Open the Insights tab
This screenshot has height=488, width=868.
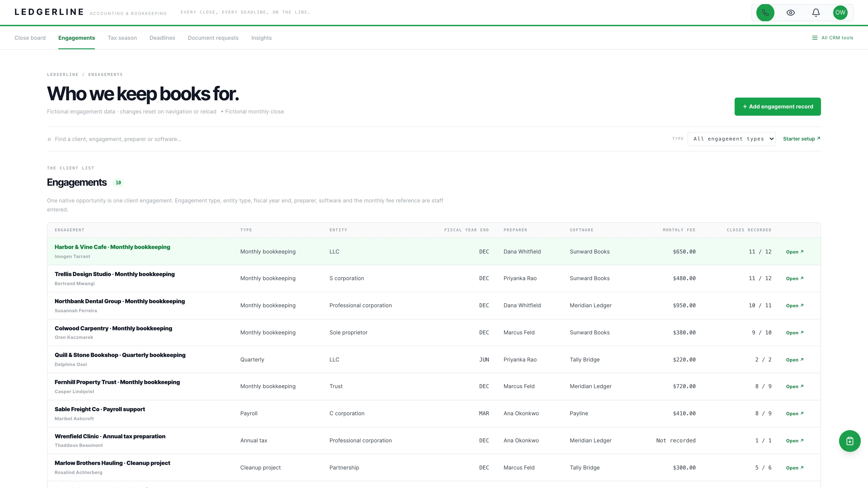click(x=262, y=38)
